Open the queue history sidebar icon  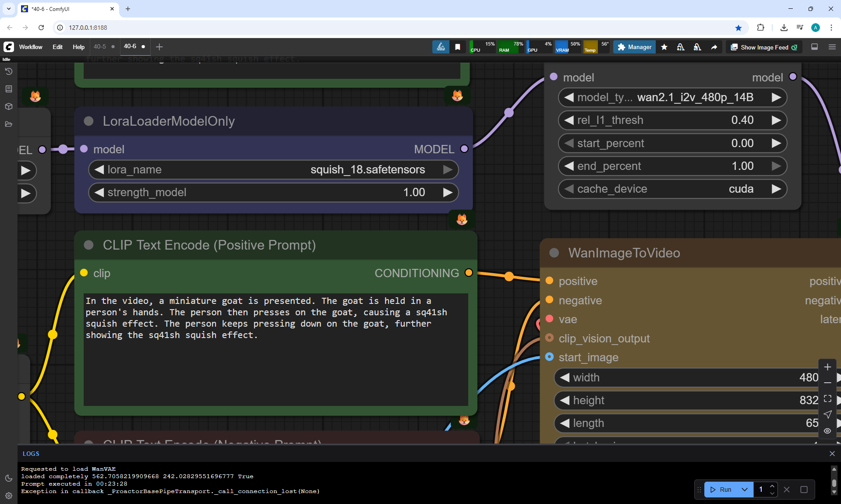click(9, 71)
